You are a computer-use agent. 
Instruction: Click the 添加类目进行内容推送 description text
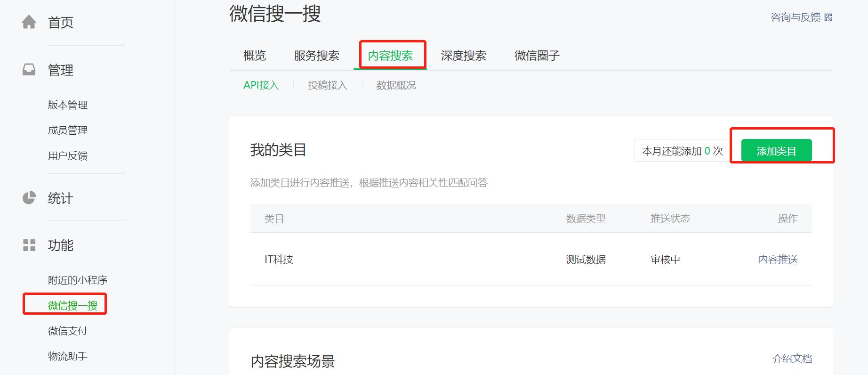369,183
